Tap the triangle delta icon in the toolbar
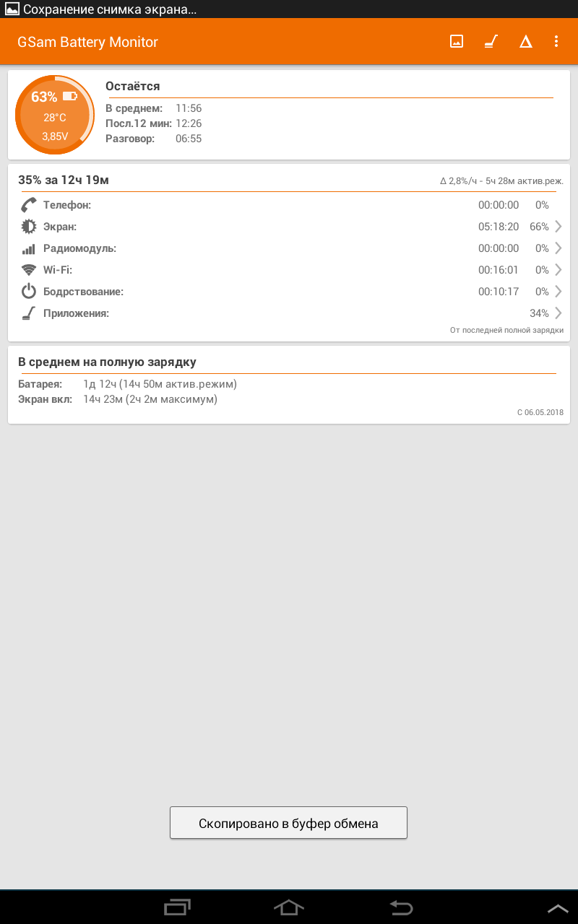This screenshot has height=924, width=578. (526, 41)
